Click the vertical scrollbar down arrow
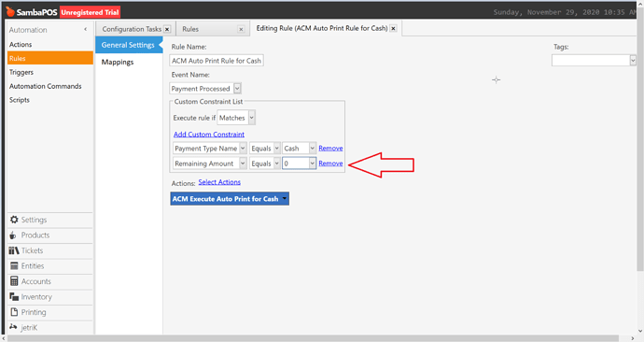The image size is (644, 342). [x=640, y=331]
